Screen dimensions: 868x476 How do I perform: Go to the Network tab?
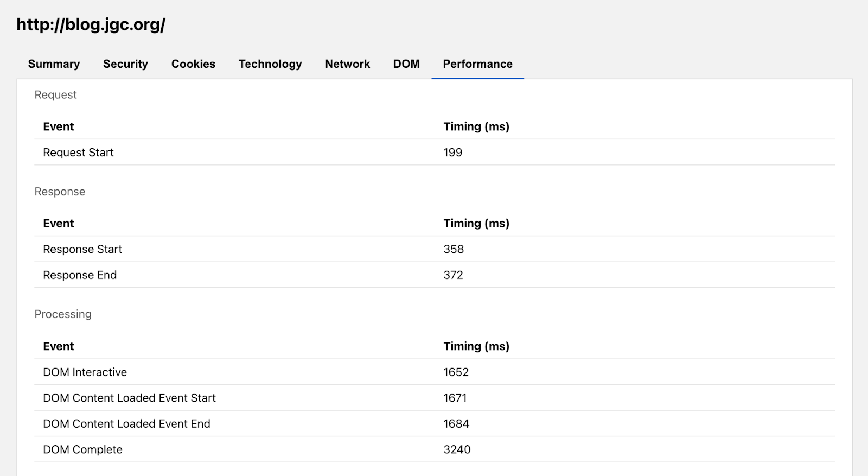(347, 64)
